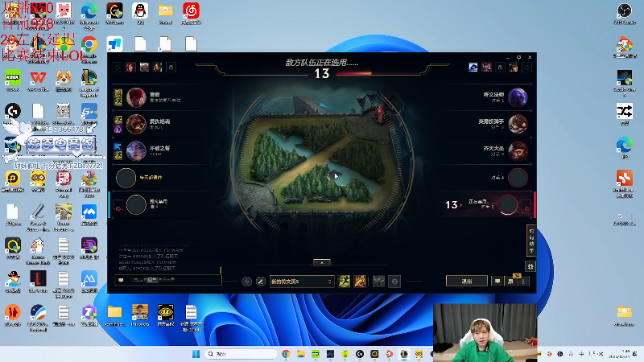
Task: Open the bug report icon on right edge
Action: click(x=530, y=267)
